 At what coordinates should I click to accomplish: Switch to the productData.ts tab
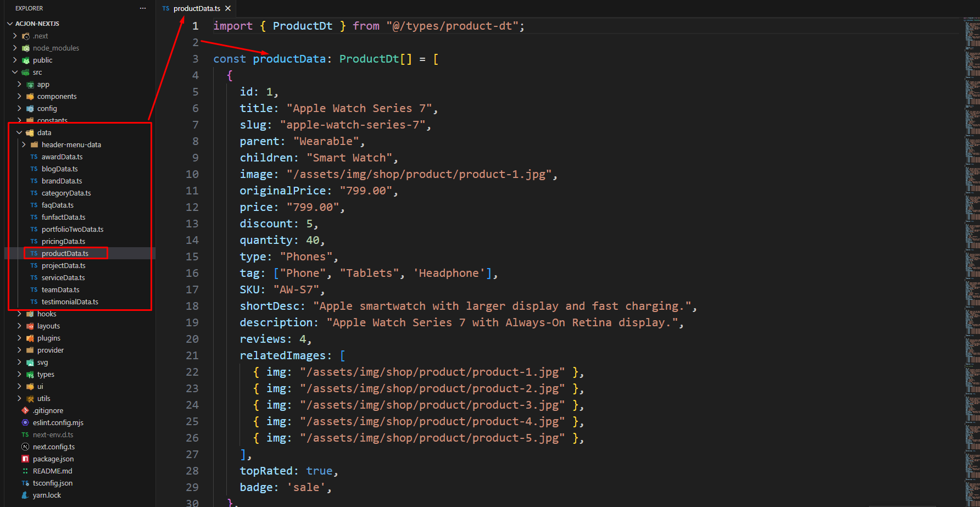pyautogui.click(x=196, y=8)
